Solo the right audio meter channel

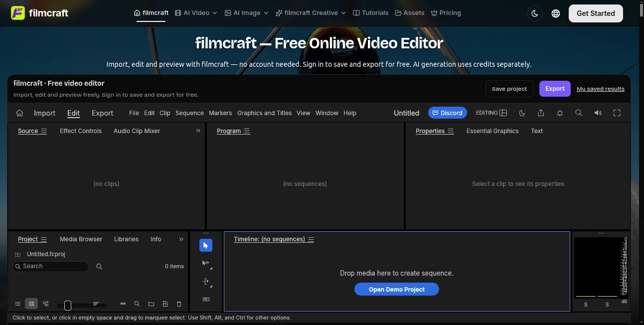pos(607,305)
